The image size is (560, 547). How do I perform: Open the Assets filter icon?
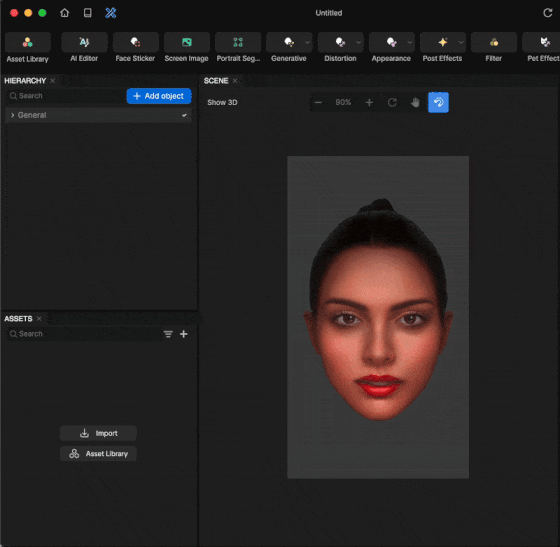[x=168, y=334]
